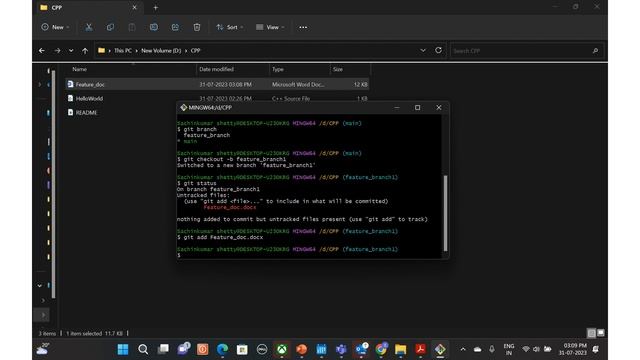Click the microphone tray icon
640x360 pixels.
coord(492,349)
